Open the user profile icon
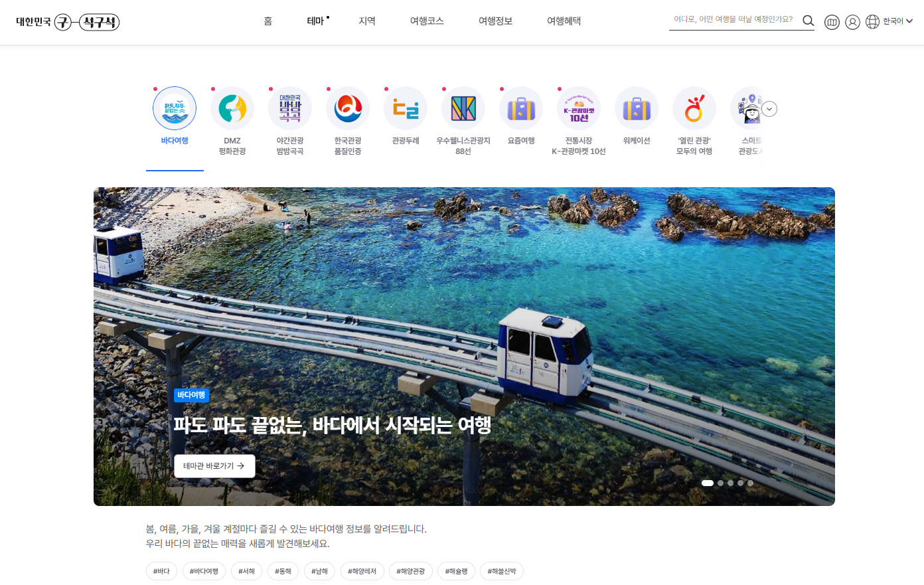 (x=853, y=22)
